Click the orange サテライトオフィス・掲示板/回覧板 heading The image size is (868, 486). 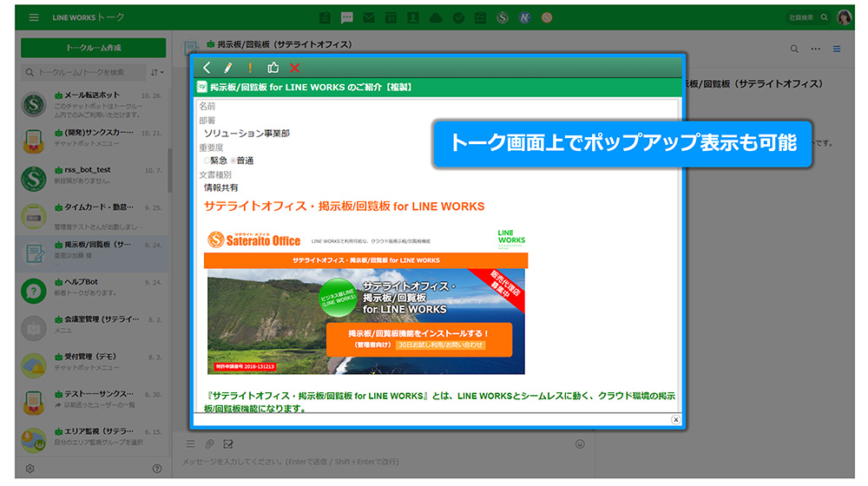tap(344, 206)
